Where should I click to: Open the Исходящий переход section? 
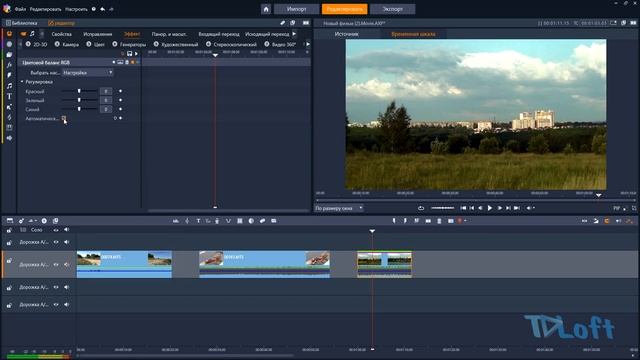267,34
